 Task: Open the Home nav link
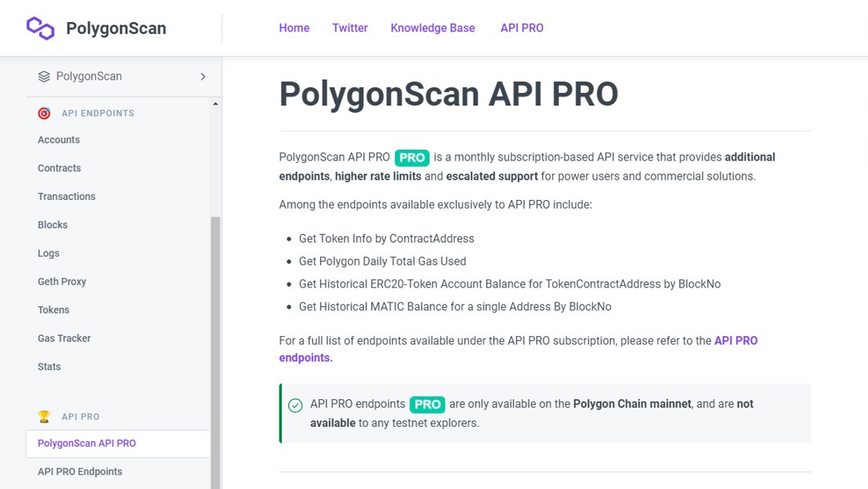(294, 28)
